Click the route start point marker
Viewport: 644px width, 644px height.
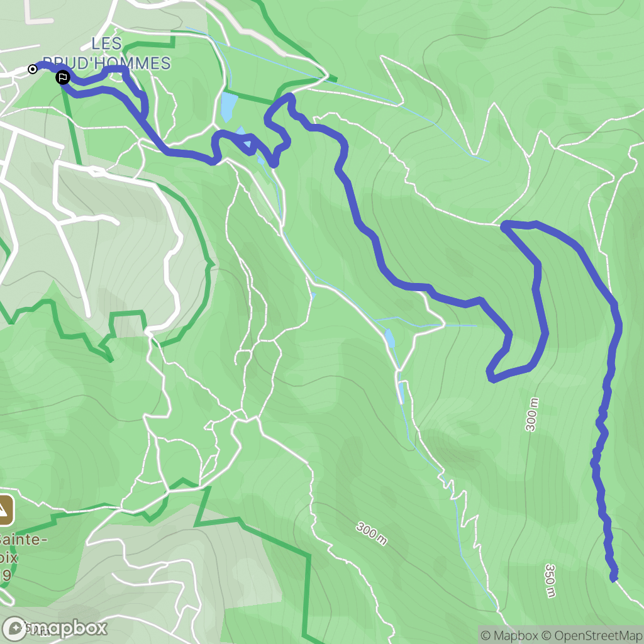33,69
